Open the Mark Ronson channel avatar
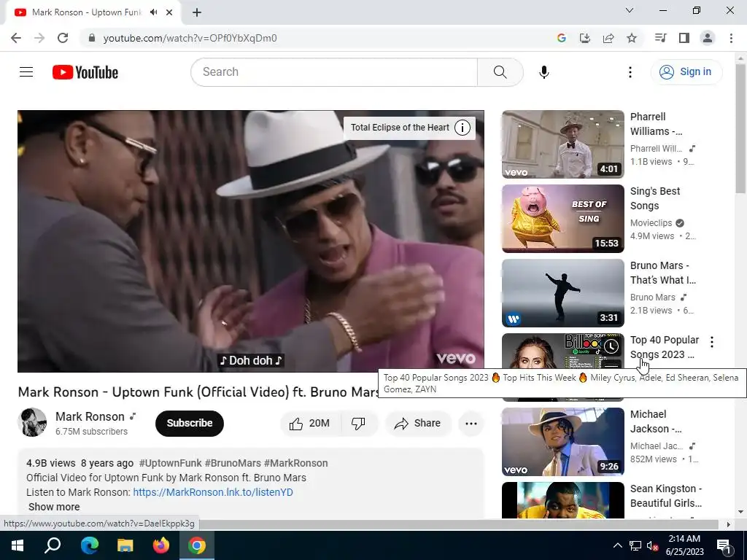This screenshot has width=747, height=560. coord(32,422)
